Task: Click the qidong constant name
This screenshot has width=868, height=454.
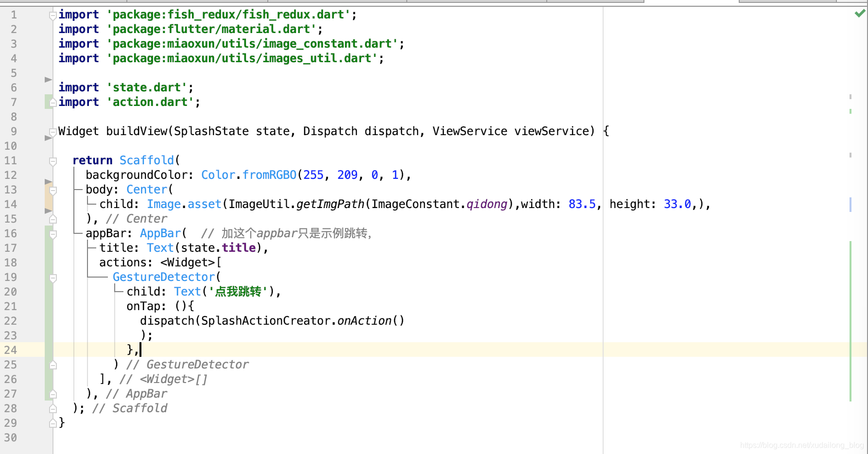Action: coord(487,204)
